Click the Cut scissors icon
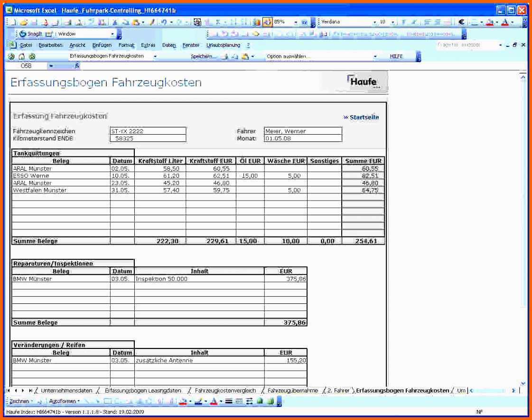 click(115, 22)
